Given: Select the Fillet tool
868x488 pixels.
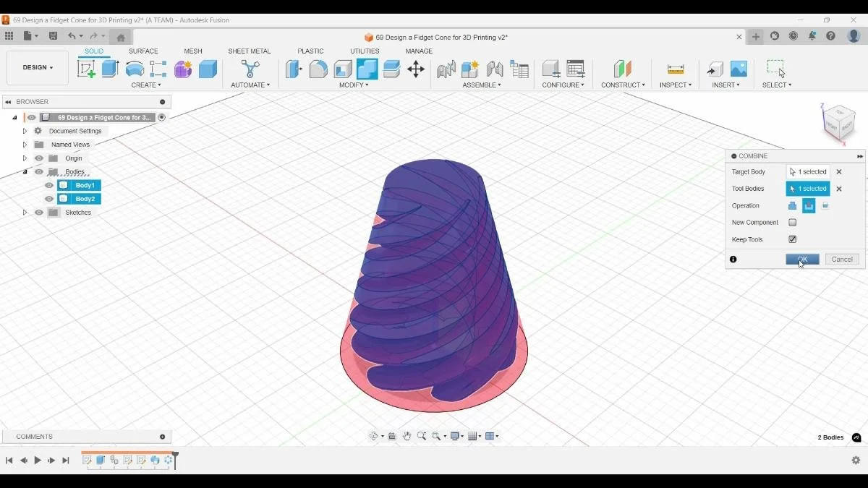Looking at the screenshot, I should coord(318,69).
